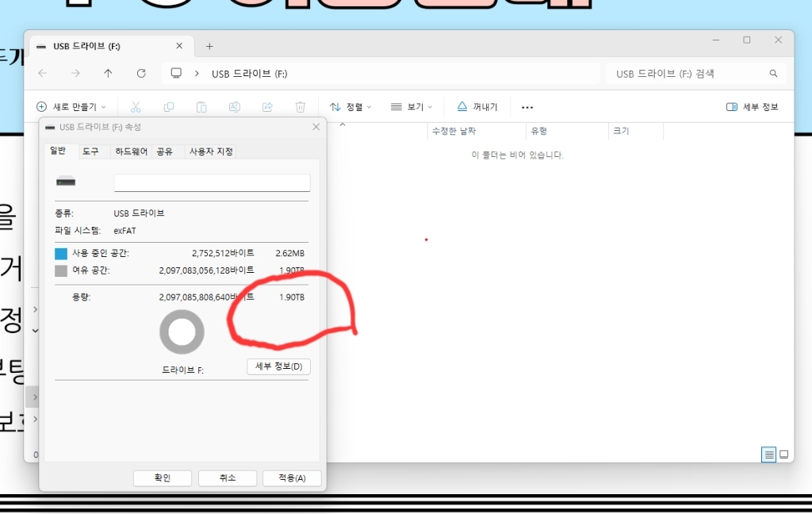Screen dimensions: 812x514
Task: Sort by 크기 column header
Action: 621,131
